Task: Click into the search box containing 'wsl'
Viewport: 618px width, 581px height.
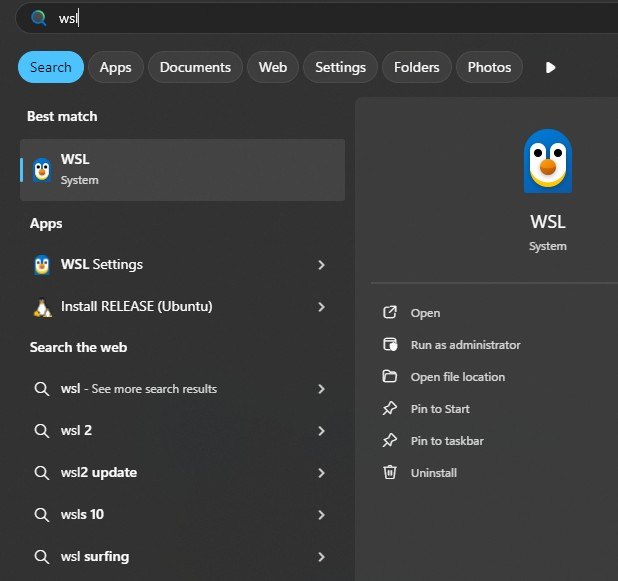Action: 316,18
